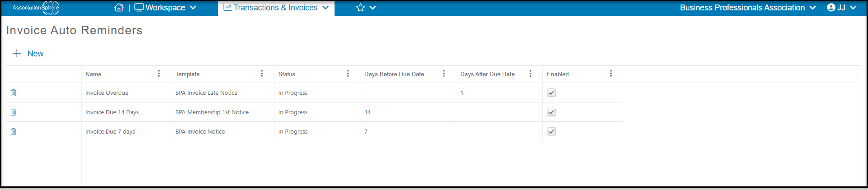Delete the Invoice Due 14 Days row
Image resolution: width=868 pixels, height=190 pixels.
click(x=14, y=112)
